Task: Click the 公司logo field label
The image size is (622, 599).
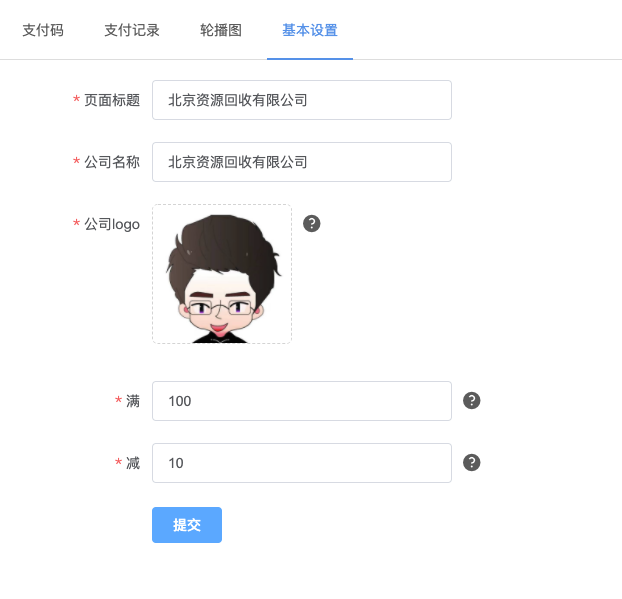Action: pyautogui.click(x=112, y=225)
